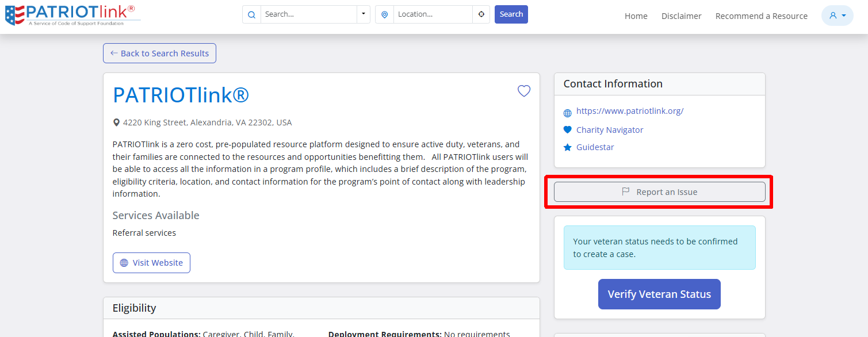Click the Location... input field

[x=433, y=14]
